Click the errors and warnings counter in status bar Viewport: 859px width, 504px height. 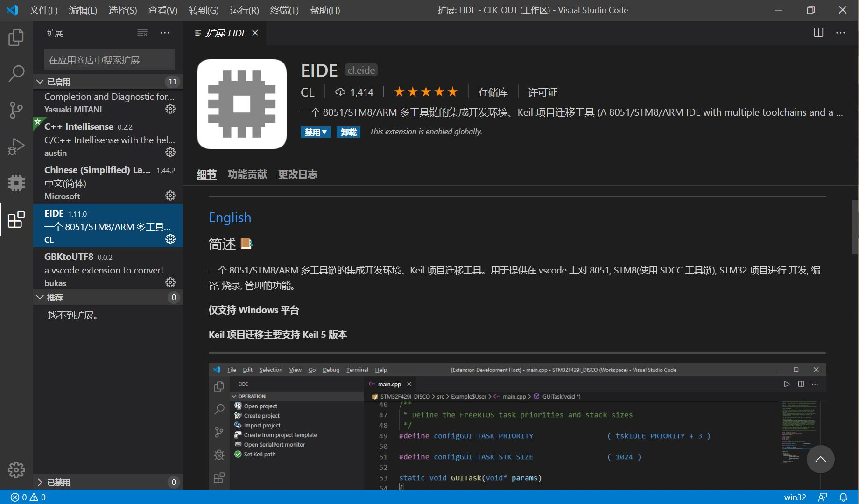pyautogui.click(x=27, y=497)
